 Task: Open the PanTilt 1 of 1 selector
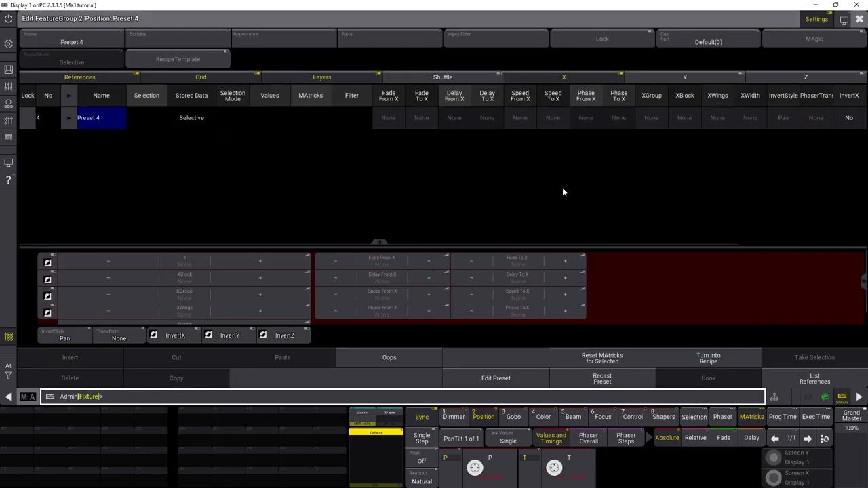click(461, 439)
